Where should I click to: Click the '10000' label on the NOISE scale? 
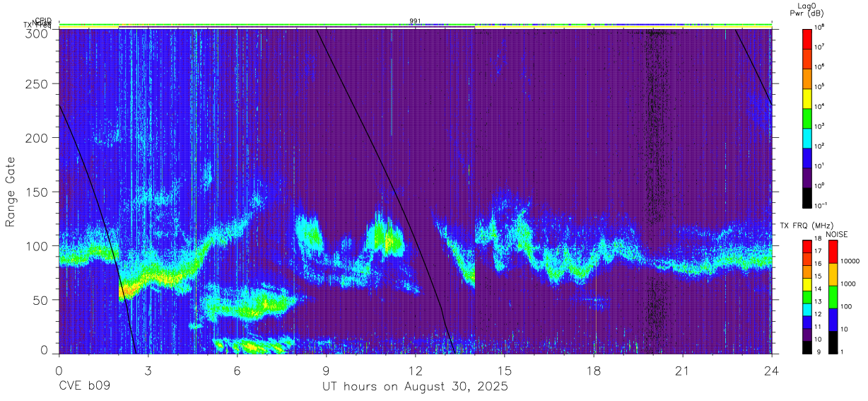[x=850, y=262]
